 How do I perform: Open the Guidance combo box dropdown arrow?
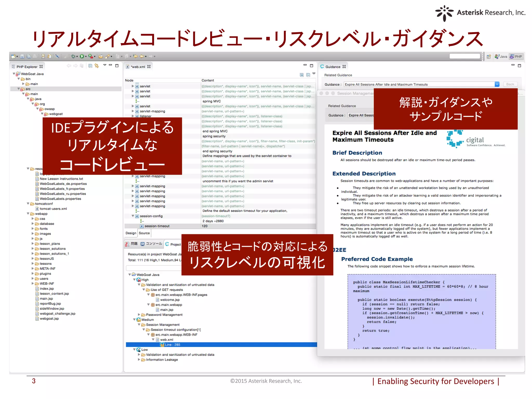497,84
